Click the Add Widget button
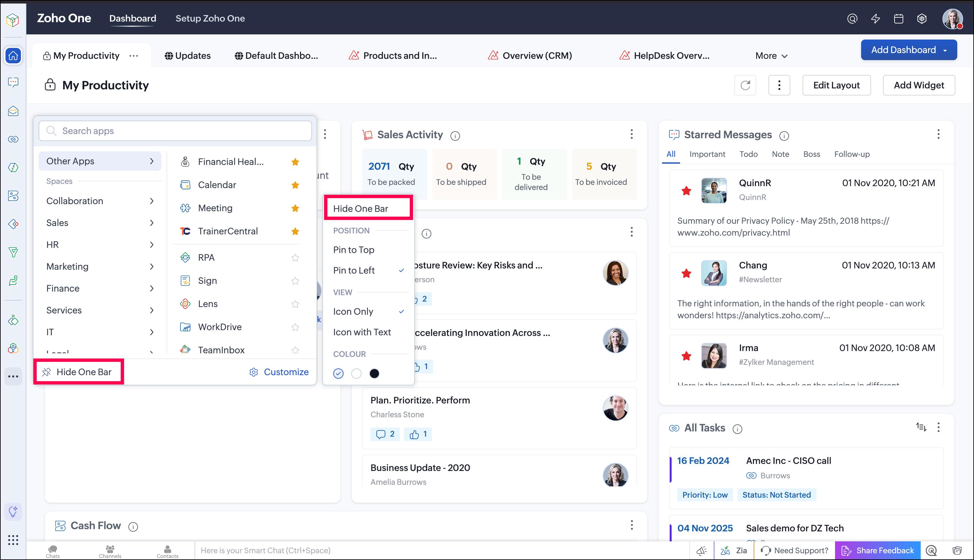Screen dimensions: 974x560 pos(919,85)
